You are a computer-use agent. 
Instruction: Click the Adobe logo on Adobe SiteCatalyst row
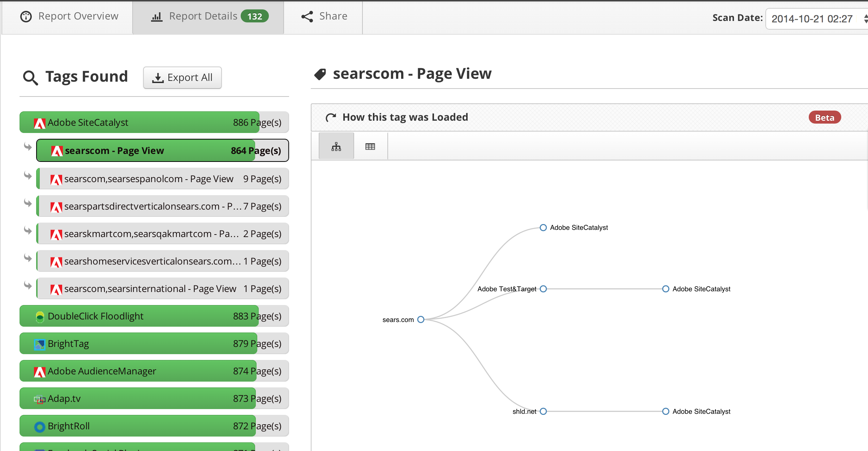39,123
